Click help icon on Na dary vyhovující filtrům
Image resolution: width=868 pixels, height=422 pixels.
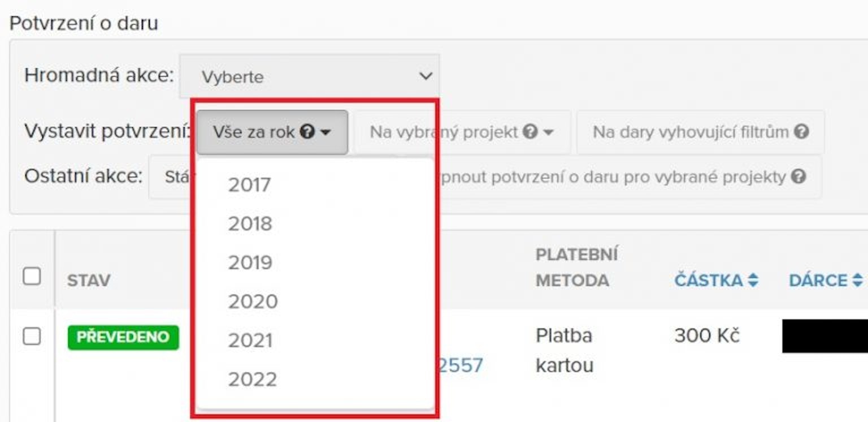tap(801, 132)
